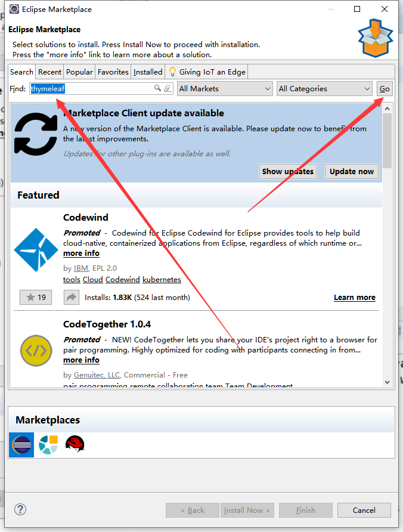The width and height of the screenshot is (403, 532).
Task: Click the Codewind windmill logo
Action: pos(36,250)
